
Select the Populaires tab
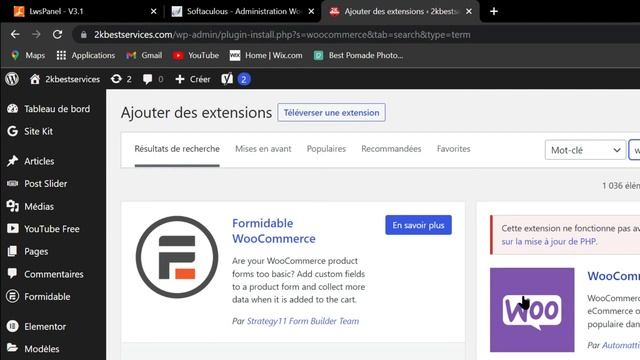326,149
